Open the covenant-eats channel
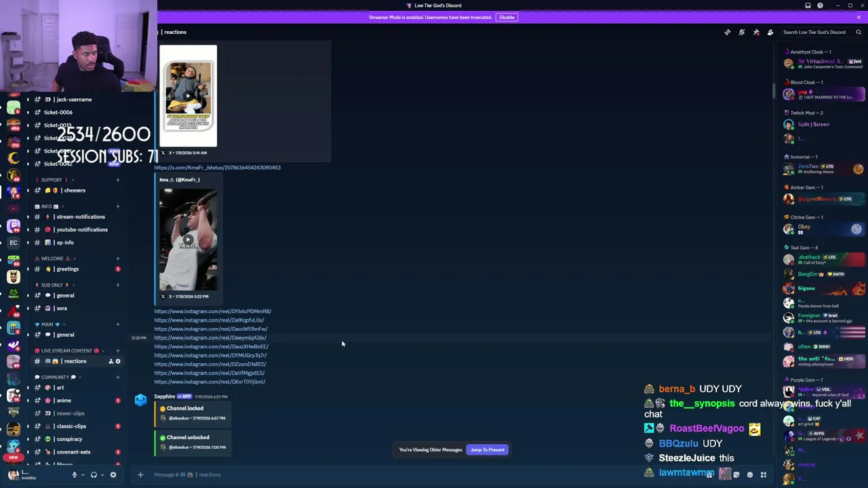 [x=77, y=452]
